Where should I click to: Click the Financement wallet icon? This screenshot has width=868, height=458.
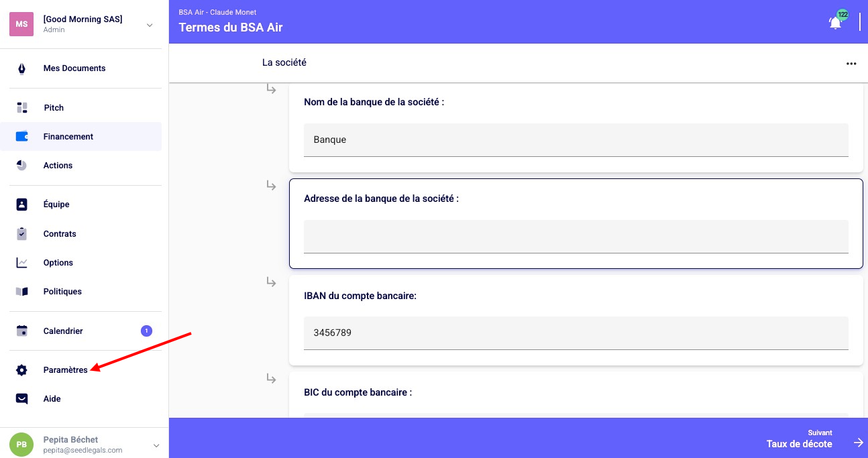pos(22,136)
